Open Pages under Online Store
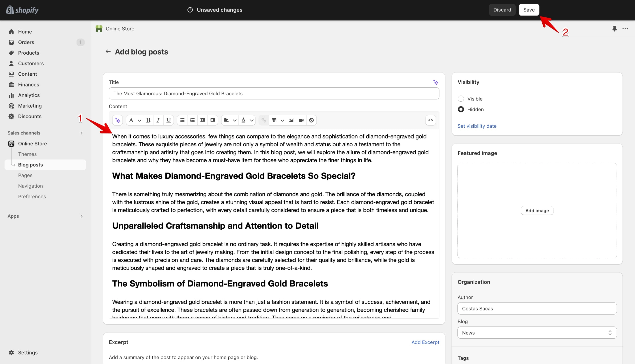635x364 pixels. [x=25, y=175]
